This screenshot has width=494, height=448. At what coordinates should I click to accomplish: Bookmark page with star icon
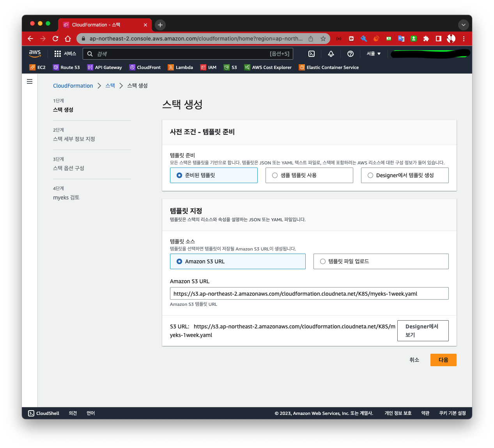tap(323, 39)
